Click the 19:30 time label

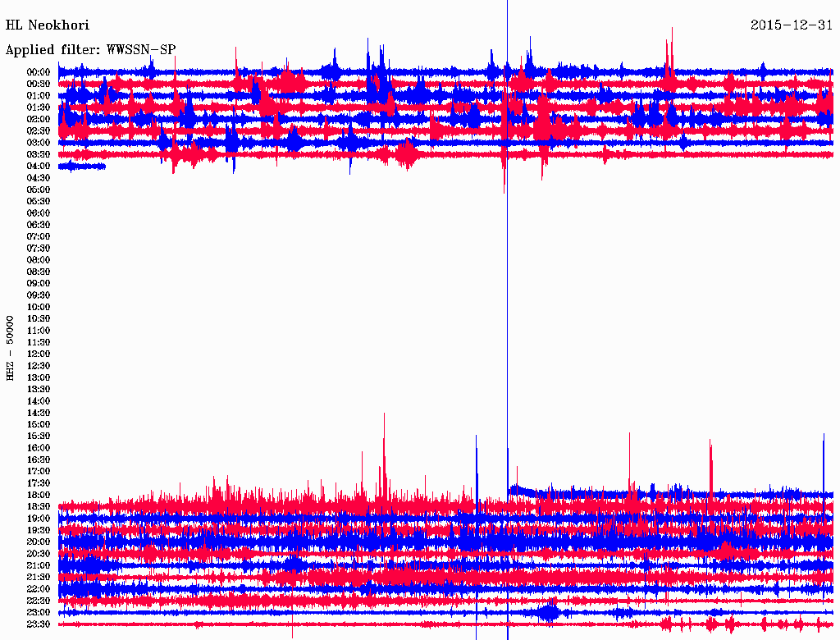[x=39, y=530]
